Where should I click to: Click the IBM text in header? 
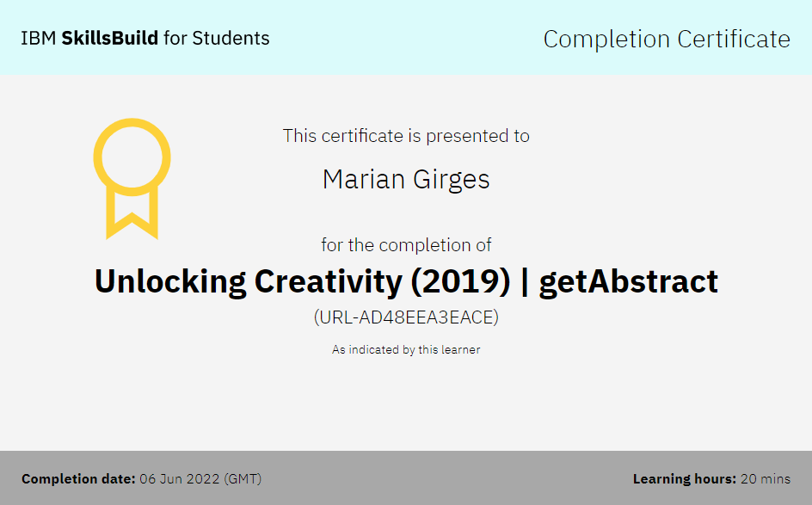(39, 39)
